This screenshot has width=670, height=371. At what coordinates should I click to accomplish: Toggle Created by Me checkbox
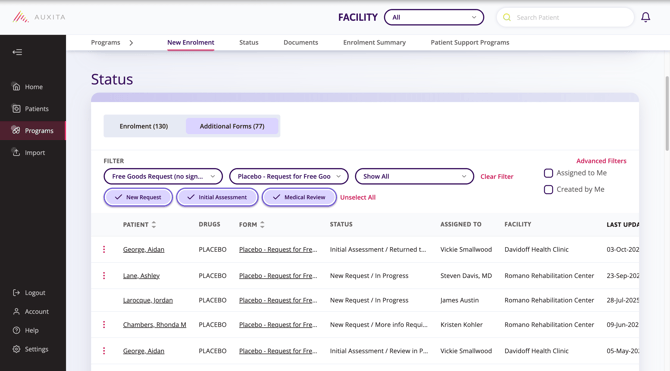pos(548,189)
